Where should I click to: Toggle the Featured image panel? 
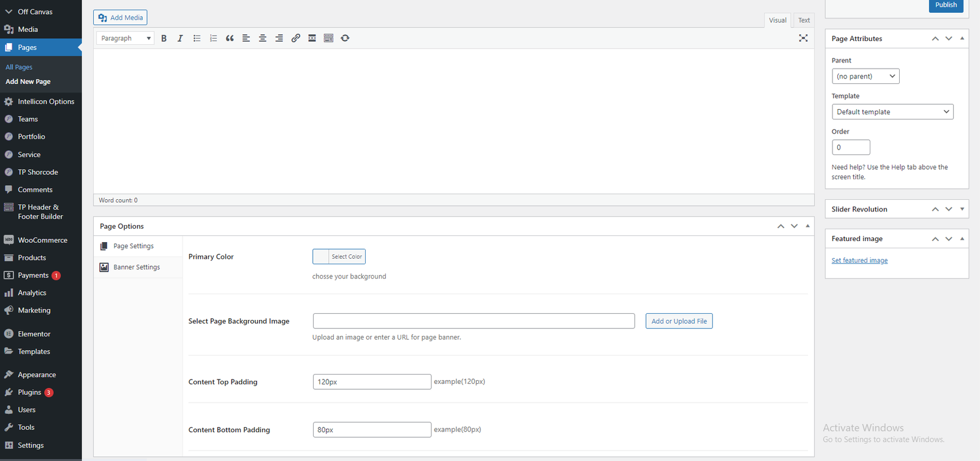click(962, 238)
